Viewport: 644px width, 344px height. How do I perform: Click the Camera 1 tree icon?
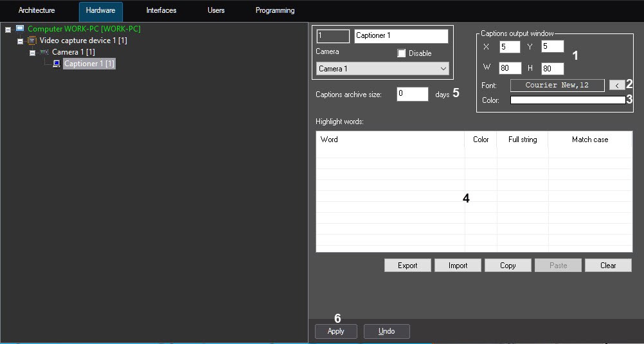click(44, 52)
